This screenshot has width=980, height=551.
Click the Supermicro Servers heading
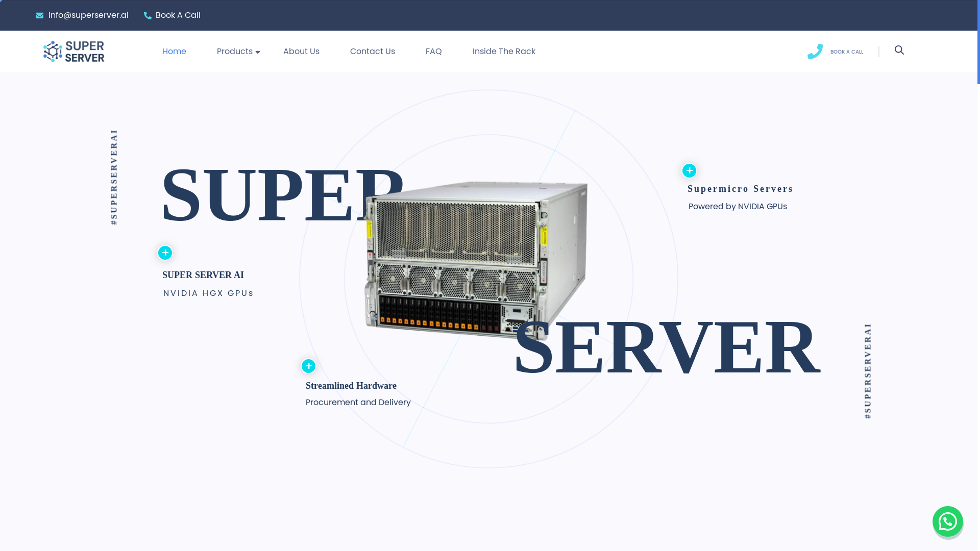740,189
